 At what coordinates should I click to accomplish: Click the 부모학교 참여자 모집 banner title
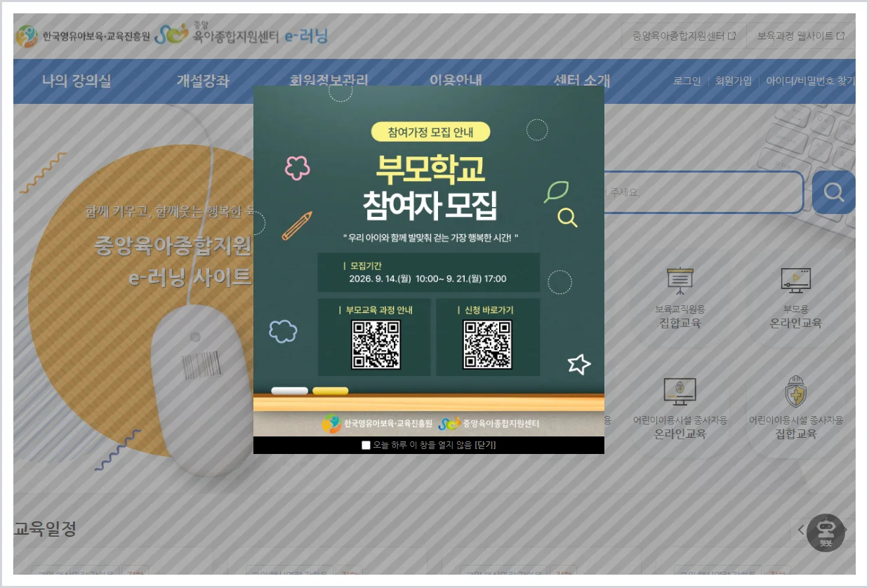pos(430,187)
